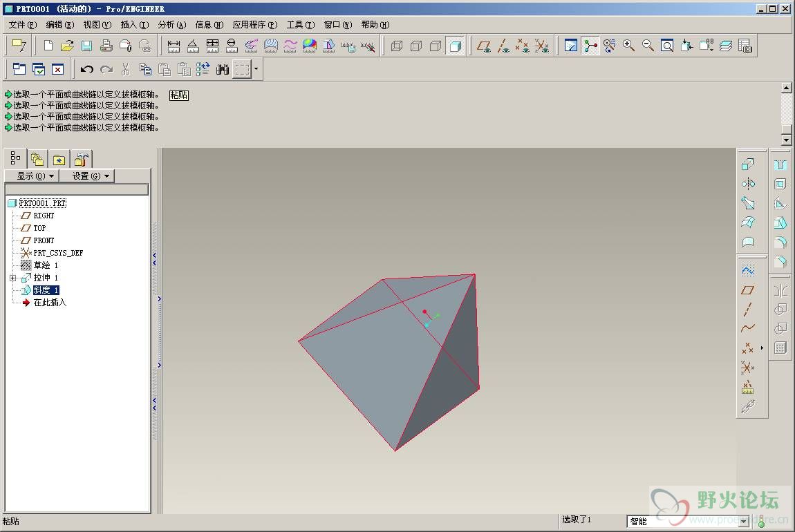
Task: Select PRT0001.PRT in the model tree
Action: [x=43, y=203]
